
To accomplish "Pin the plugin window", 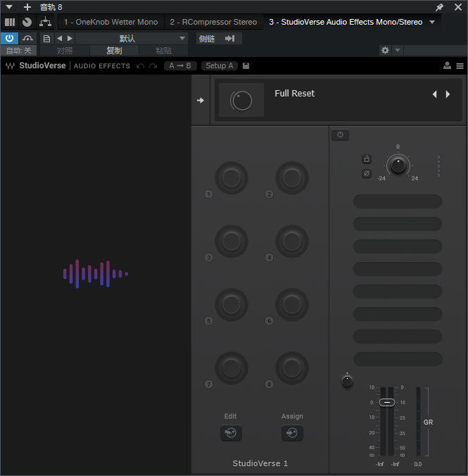I will coord(439,7).
